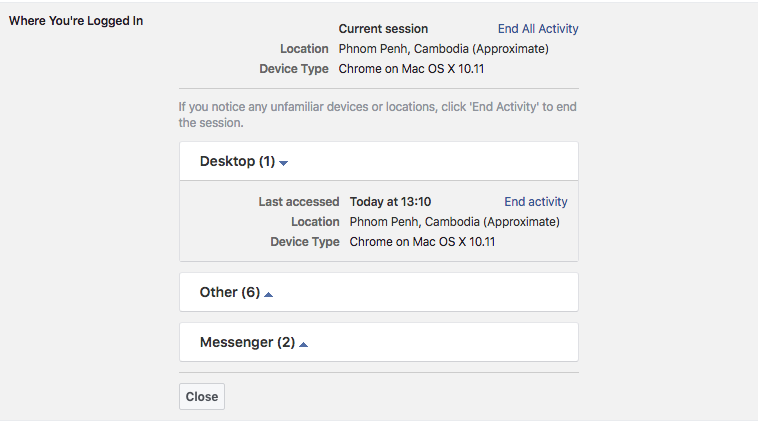Viewport: 760px width, 429px height.
Task: Click the current session's Phnom Penh location text
Action: point(443,49)
